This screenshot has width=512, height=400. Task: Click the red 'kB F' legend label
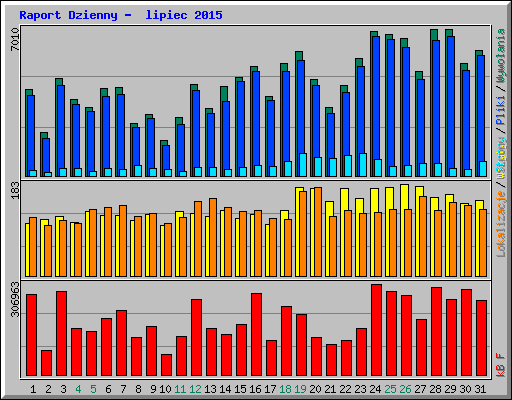click(x=501, y=365)
